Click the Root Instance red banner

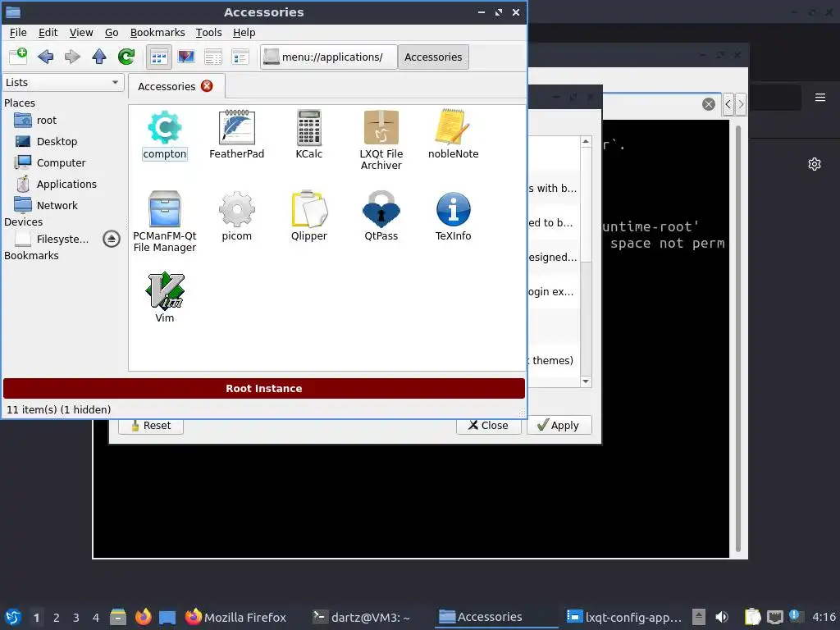coord(264,388)
